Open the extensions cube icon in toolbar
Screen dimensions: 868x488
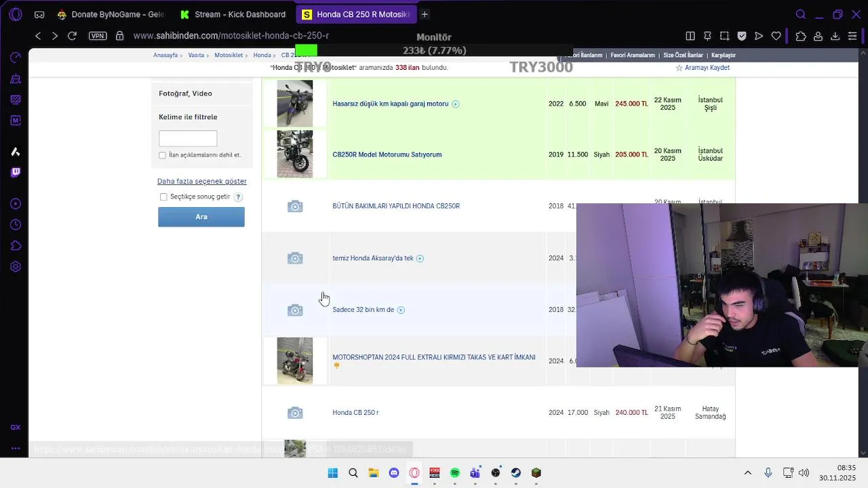pos(801,36)
